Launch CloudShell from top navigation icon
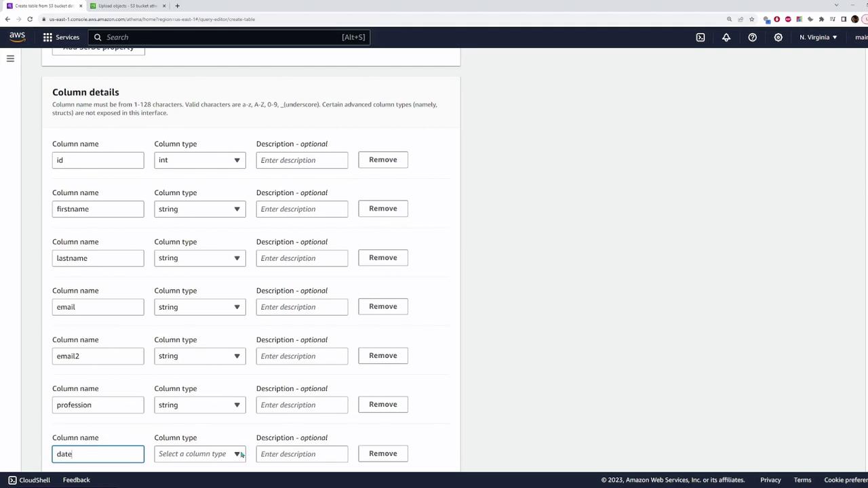The width and height of the screenshot is (868, 488). coord(701,37)
